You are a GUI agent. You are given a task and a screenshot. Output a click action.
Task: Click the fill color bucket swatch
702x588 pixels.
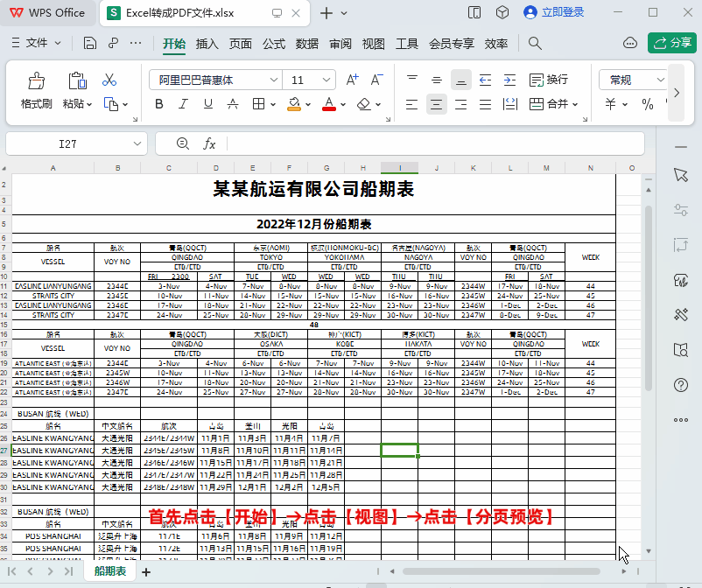pyautogui.click(x=294, y=104)
